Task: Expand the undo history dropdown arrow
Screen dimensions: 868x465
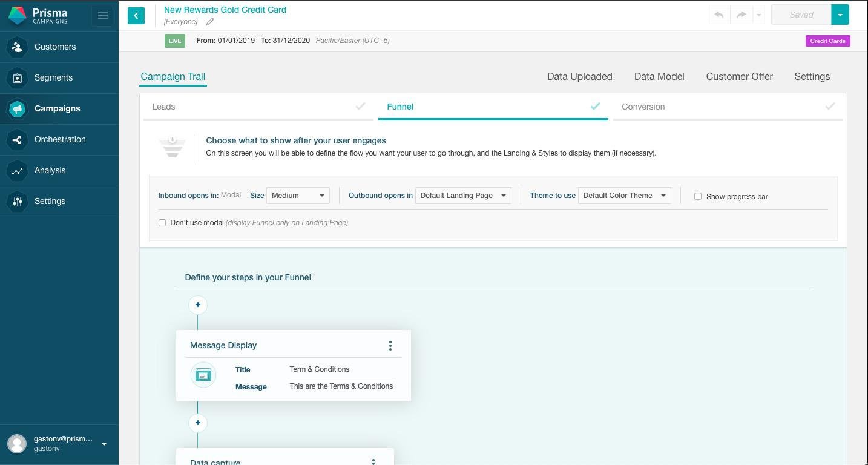Action: click(758, 15)
